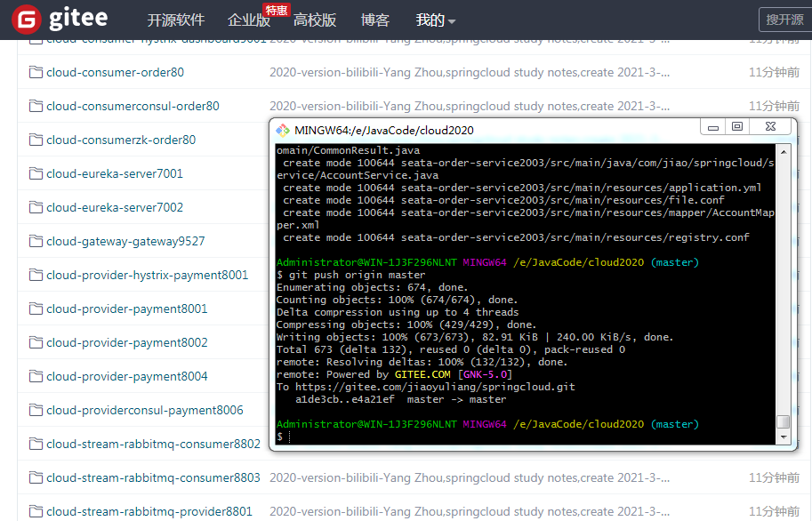812x521 pixels.
Task: Click folder icon beside cloud-providerconsul-payment8006
Action: [x=36, y=410]
